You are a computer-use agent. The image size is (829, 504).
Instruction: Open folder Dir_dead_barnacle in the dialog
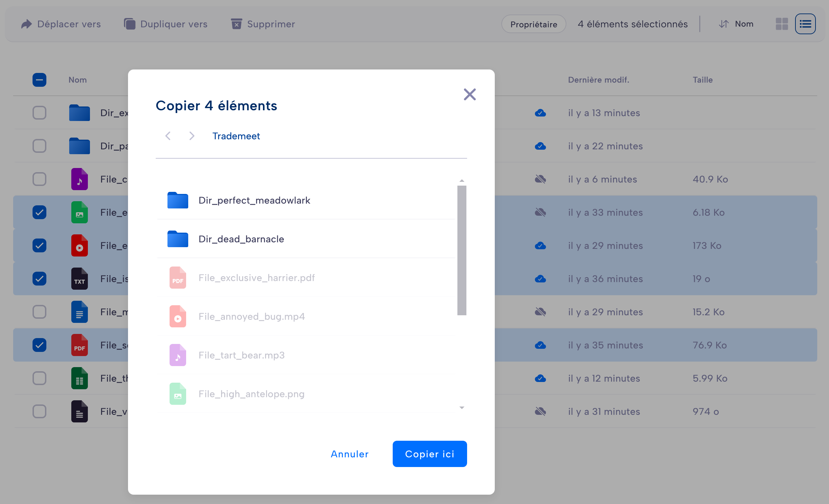pyautogui.click(x=306, y=239)
